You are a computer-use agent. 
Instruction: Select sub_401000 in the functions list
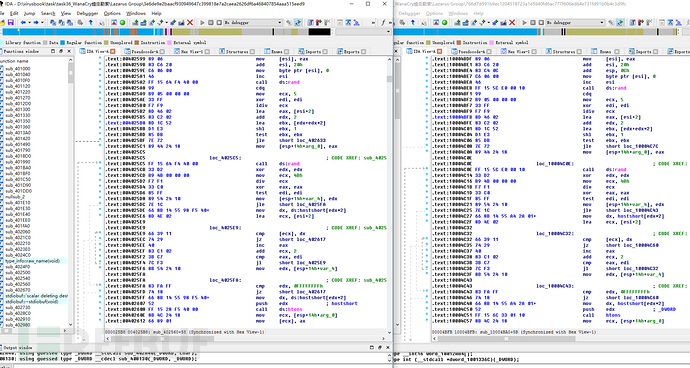(18, 69)
